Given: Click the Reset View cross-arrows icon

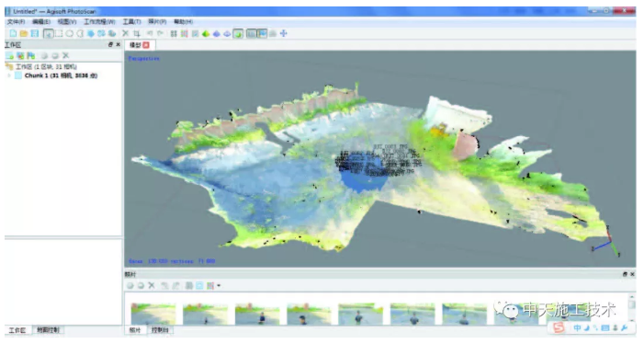Looking at the screenshot, I should [283, 34].
